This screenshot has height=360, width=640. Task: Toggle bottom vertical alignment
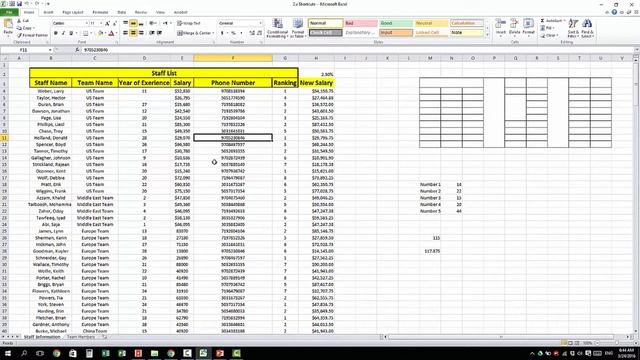(141, 23)
